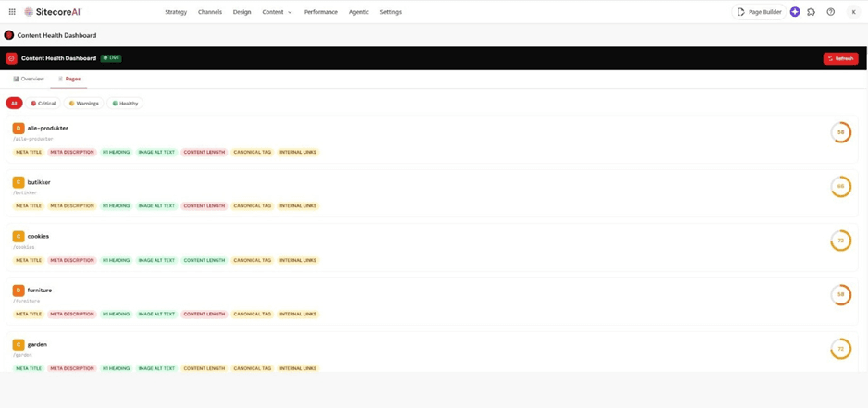Open the Performance menu
Image resolution: width=868 pixels, height=408 pixels.
(x=320, y=12)
